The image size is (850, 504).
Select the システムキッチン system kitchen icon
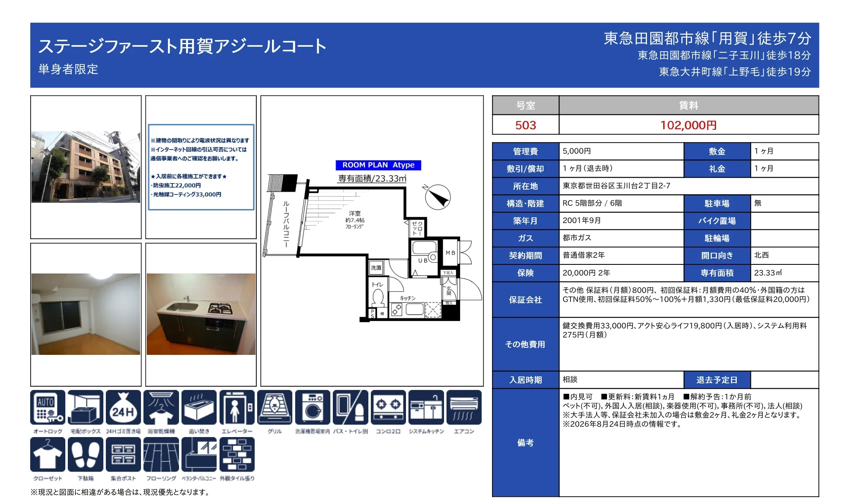click(426, 407)
